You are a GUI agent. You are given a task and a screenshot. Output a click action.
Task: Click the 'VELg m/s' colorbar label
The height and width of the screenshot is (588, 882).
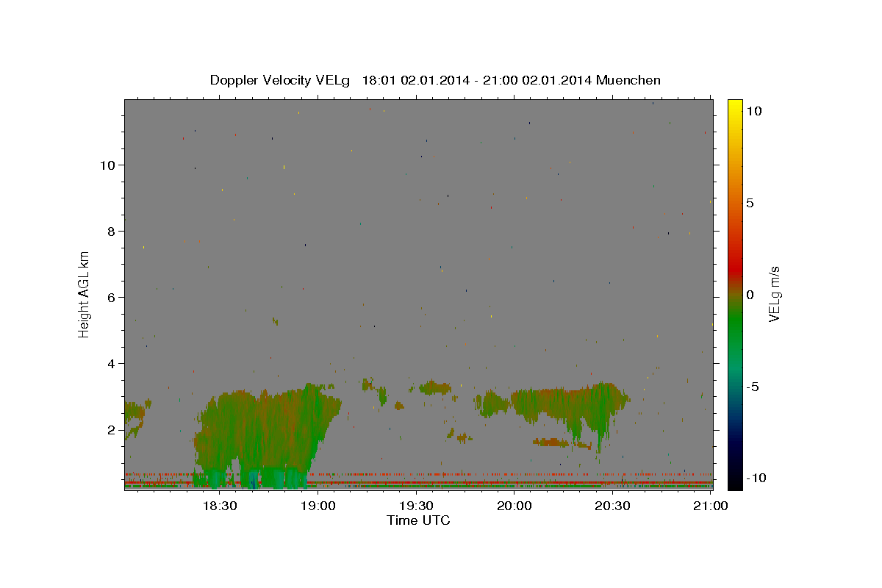(x=775, y=294)
